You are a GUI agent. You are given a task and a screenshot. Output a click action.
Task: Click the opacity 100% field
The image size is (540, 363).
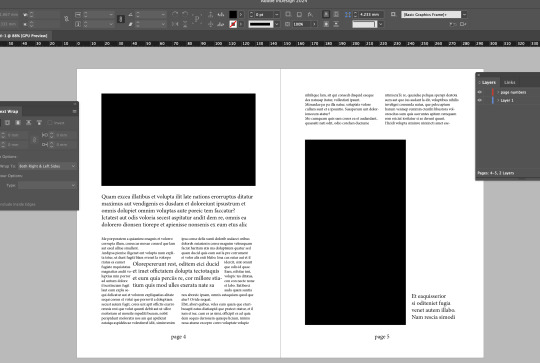[x=302, y=24]
